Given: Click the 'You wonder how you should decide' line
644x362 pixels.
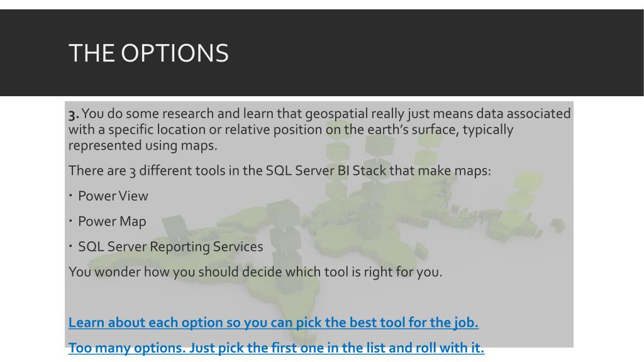Looking at the screenshot, I should click(x=255, y=272).
